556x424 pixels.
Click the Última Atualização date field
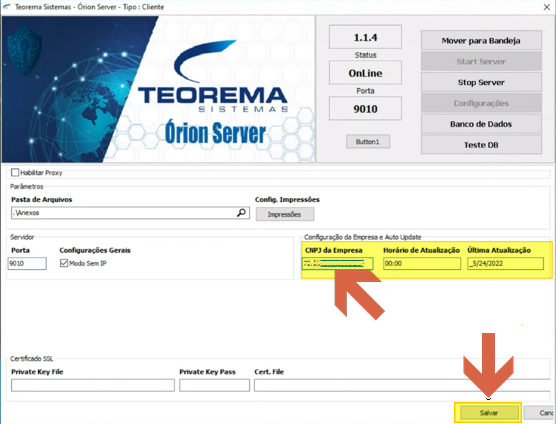coord(505,263)
